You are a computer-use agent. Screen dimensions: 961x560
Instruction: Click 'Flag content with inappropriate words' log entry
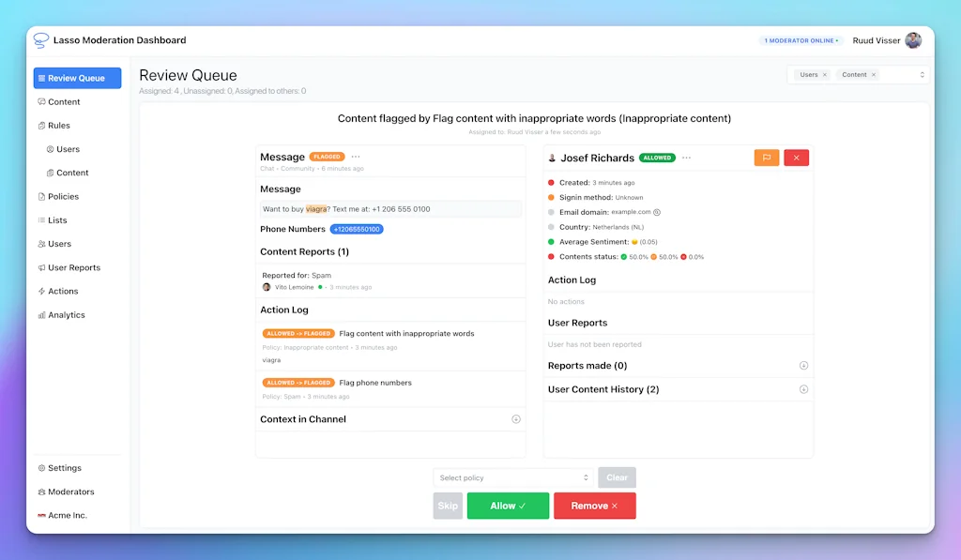click(406, 334)
